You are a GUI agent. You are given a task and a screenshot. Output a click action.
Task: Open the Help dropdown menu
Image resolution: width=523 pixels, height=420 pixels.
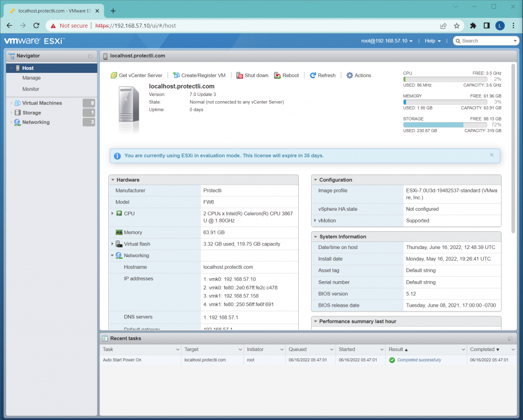pos(433,41)
